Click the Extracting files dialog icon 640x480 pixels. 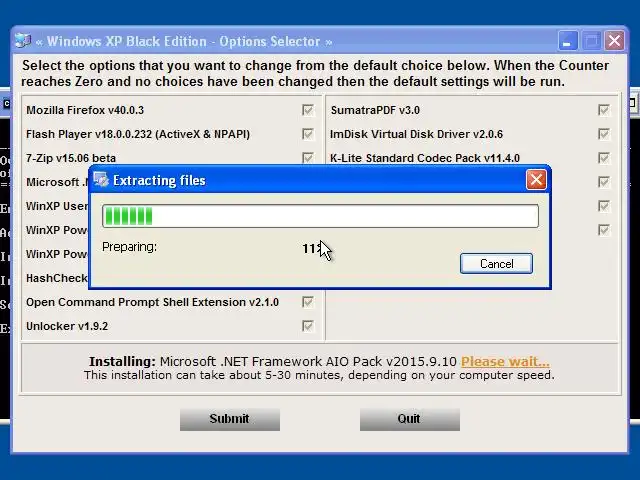(x=101, y=180)
